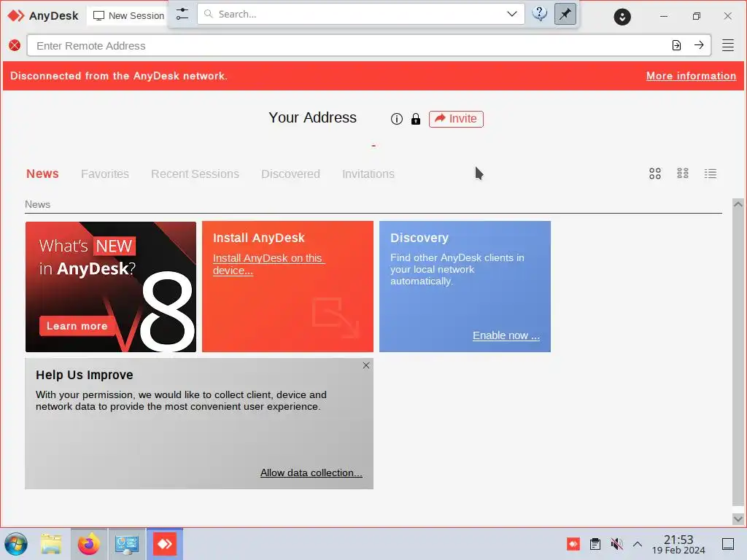
Task: Click the muted volume tray icon
Action: (616, 544)
